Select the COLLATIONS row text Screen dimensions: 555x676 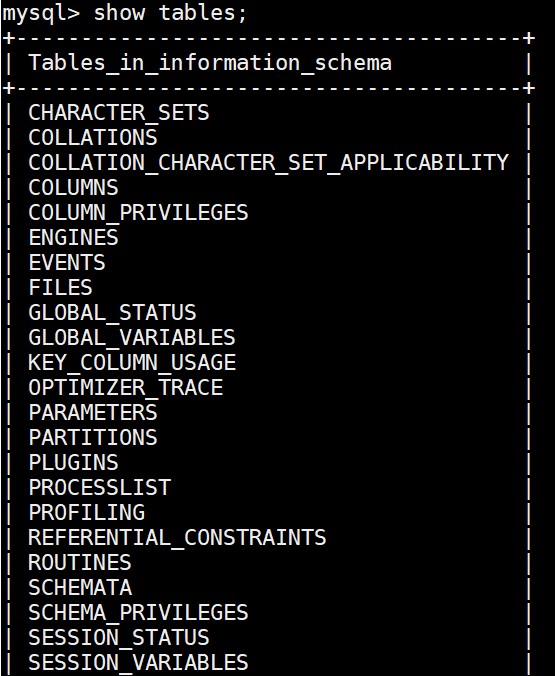[x=93, y=138]
